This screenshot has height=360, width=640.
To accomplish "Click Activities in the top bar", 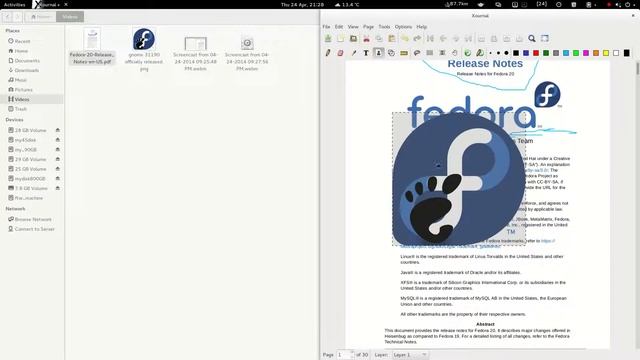I will (x=15, y=4).
